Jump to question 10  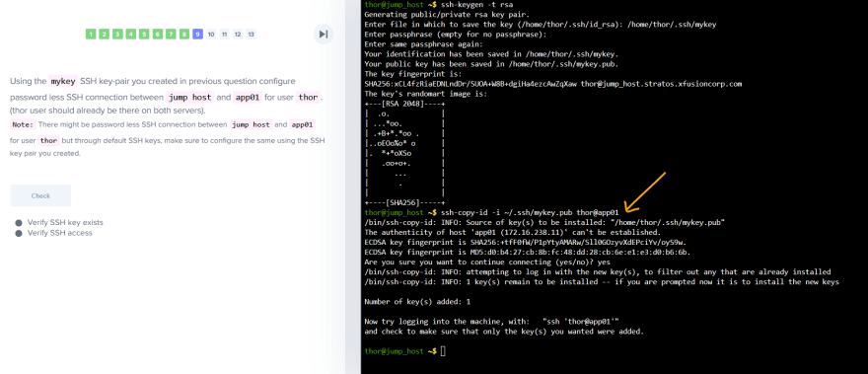(x=211, y=35)
